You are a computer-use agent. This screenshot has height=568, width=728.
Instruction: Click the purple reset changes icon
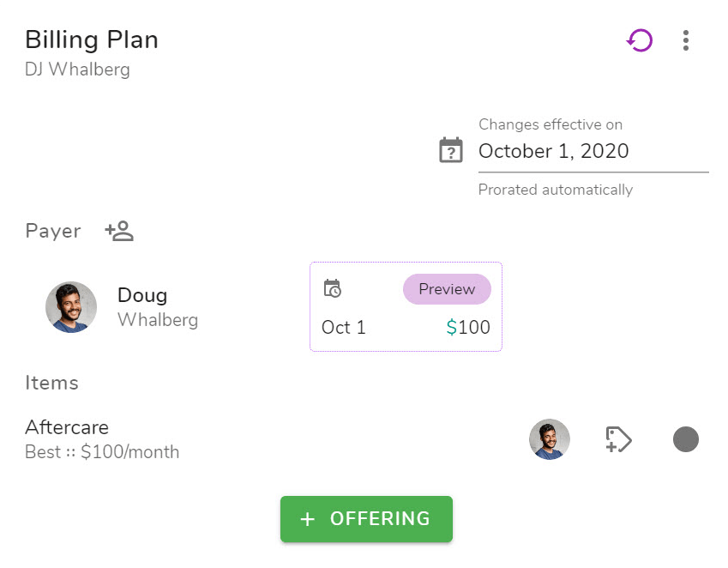640,40
